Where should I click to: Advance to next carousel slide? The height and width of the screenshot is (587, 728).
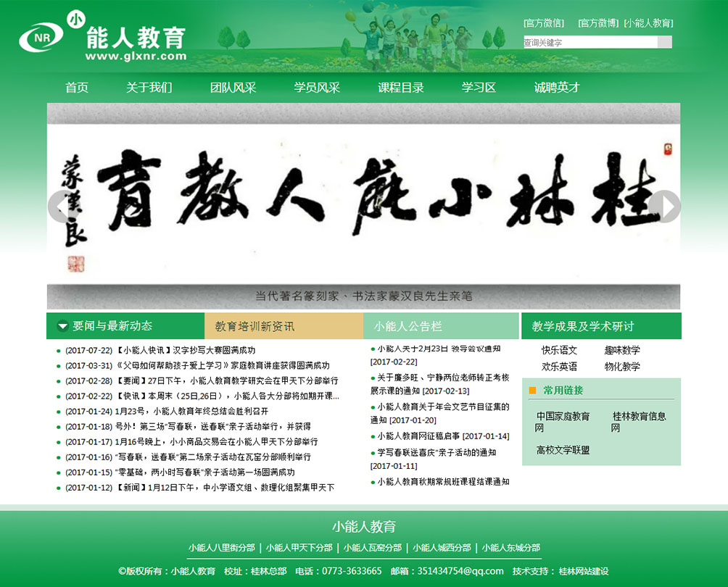pos(664,206)
